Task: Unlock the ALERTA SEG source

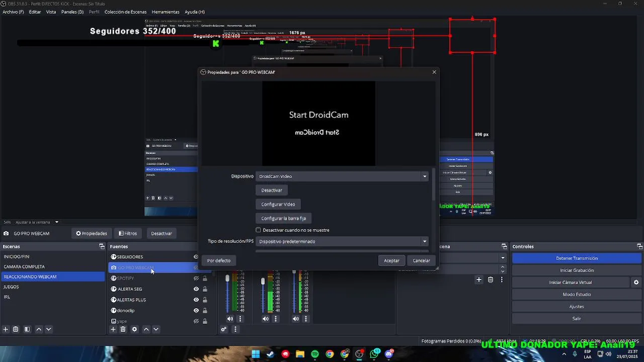Action: (x=205, y=289)
